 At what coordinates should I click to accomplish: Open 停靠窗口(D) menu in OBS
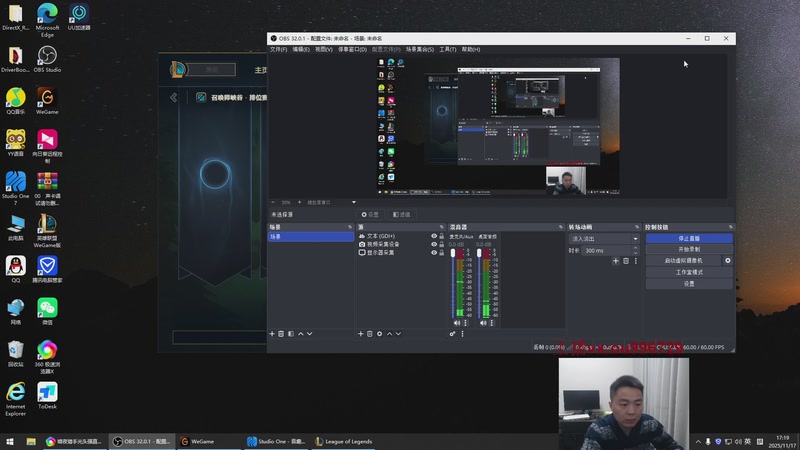[x=353, y=49]
